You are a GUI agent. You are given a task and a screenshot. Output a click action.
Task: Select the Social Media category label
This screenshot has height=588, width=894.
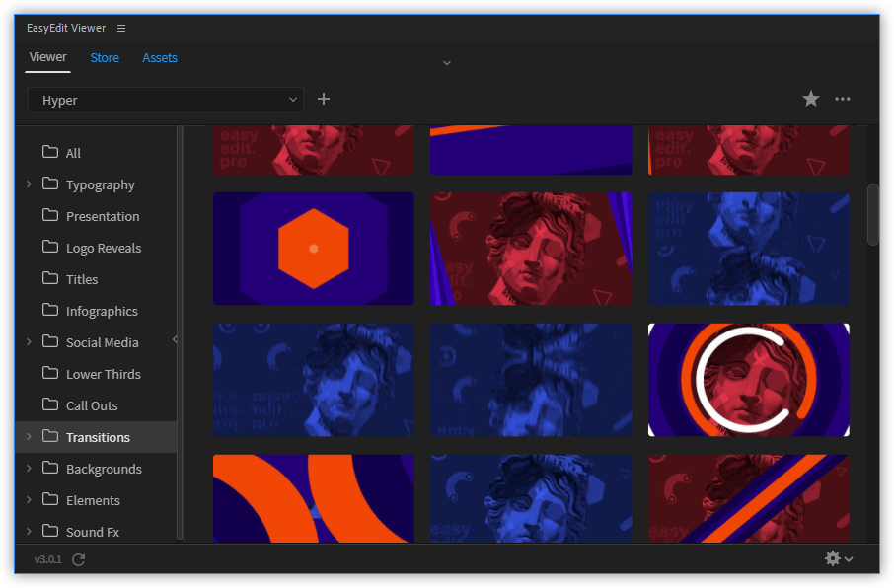102,342
